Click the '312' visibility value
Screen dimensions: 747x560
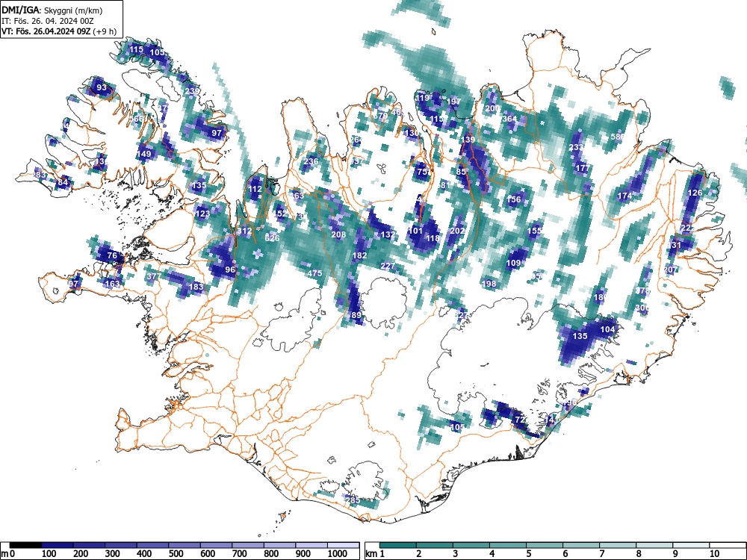point(244,231)
